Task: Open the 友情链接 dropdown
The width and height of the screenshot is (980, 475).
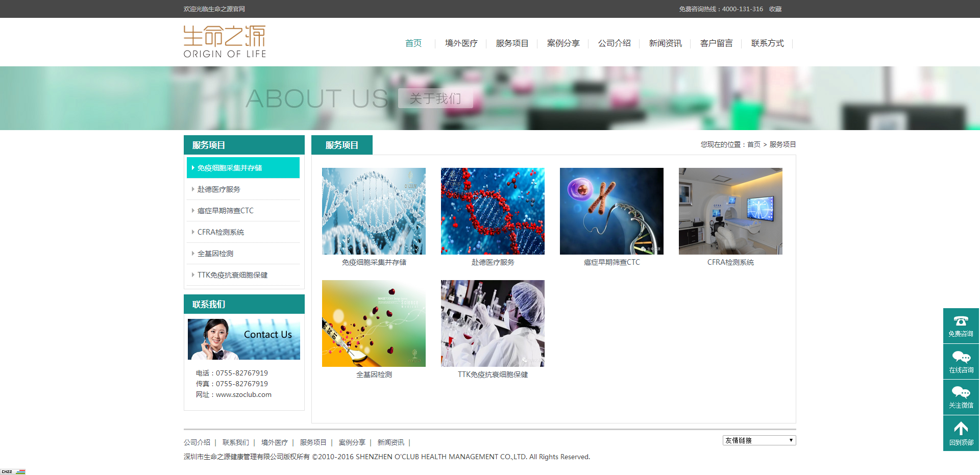Action: (x=759, y=440)
